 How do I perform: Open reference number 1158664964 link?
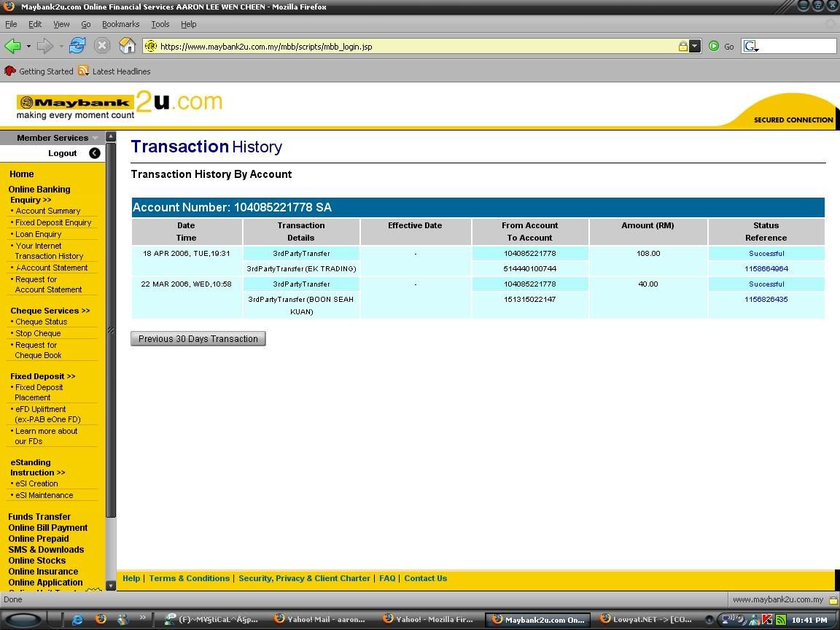[x=766, y=269]
